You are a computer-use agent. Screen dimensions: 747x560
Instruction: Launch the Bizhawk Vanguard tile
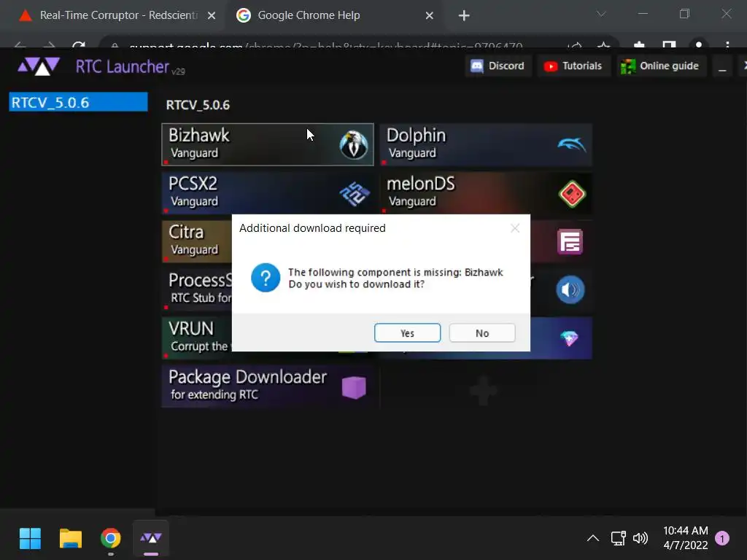click(x=268, y=144)
